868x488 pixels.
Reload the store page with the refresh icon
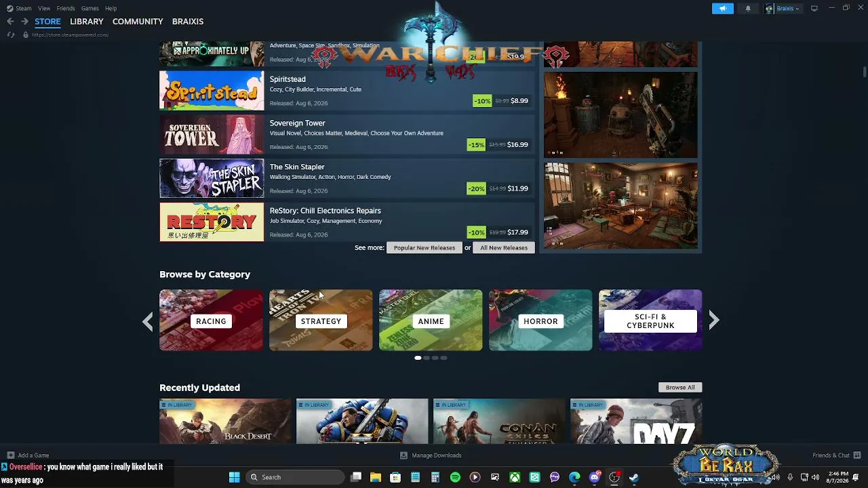tap(10, 35)
